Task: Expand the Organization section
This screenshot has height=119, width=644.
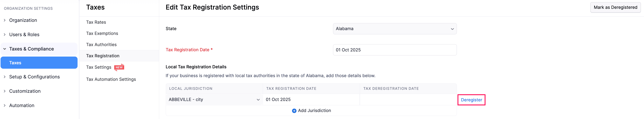Action: (x=23, y=20)
